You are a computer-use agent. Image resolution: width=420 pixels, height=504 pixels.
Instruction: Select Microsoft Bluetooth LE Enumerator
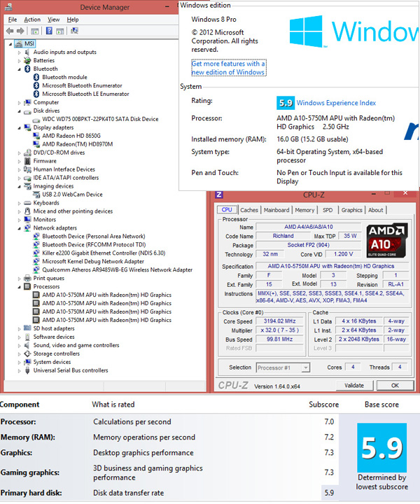click(85, 94)
